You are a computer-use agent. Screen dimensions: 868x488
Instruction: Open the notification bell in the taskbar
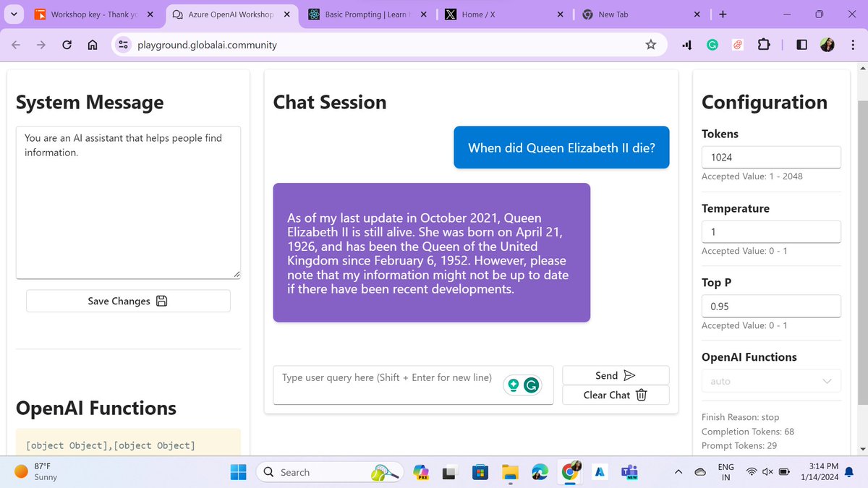pos(851,472)
